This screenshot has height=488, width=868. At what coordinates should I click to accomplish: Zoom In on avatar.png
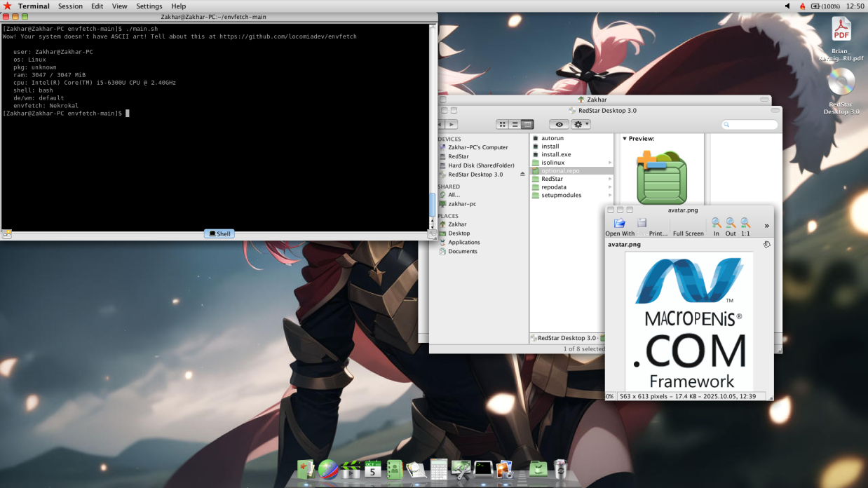click(x=717, y=227)
